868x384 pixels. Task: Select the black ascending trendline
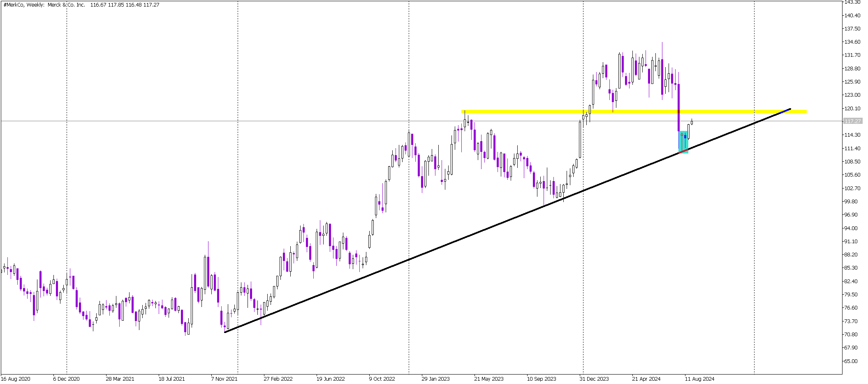pyautogui.click(x=508, y=220)
